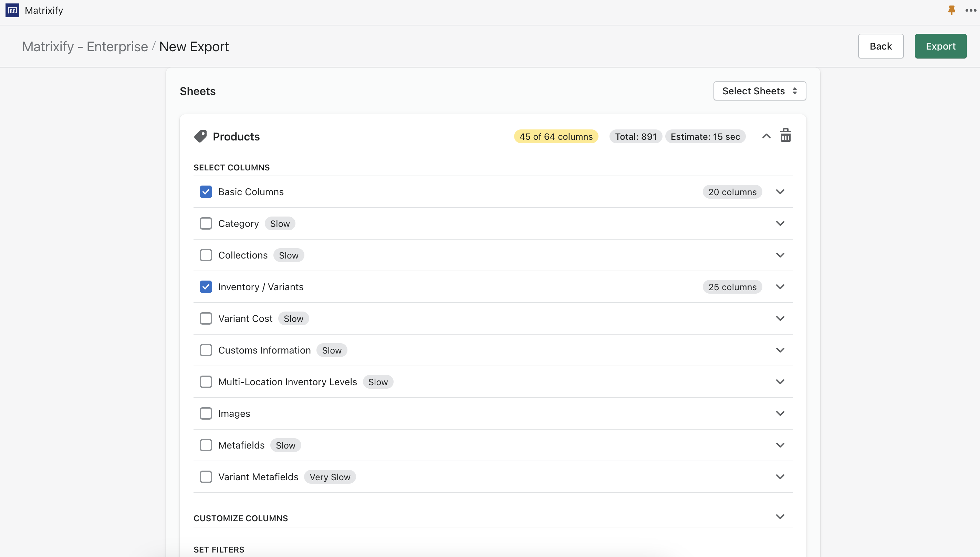
Task: Click the orange pin icon
Action: tap(951, 10)
